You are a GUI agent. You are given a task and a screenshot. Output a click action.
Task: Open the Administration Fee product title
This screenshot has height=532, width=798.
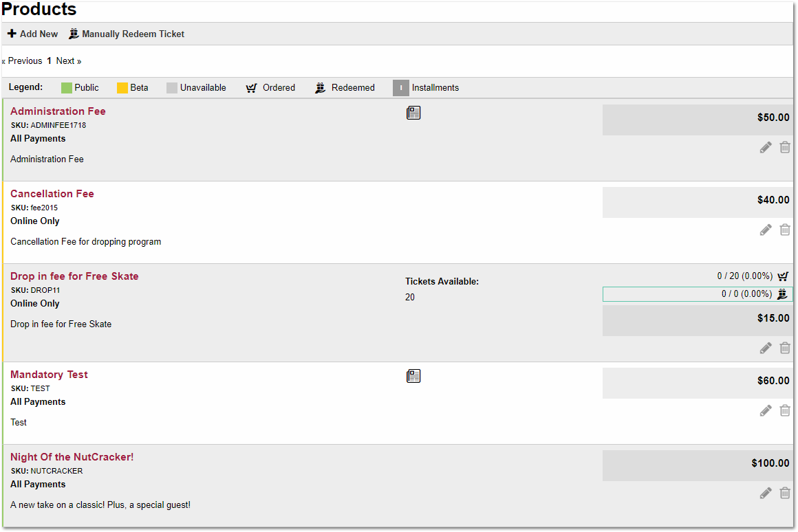[58, 111]
